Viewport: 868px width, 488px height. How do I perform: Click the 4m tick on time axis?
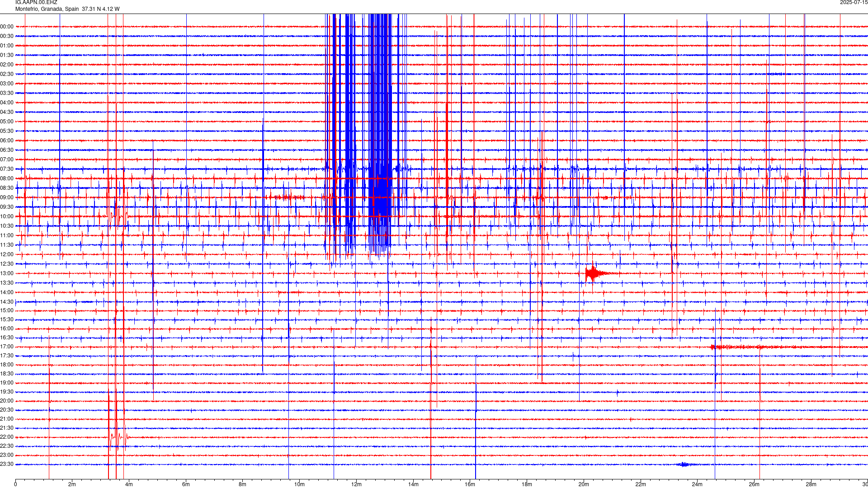click(x=129, y=484)
